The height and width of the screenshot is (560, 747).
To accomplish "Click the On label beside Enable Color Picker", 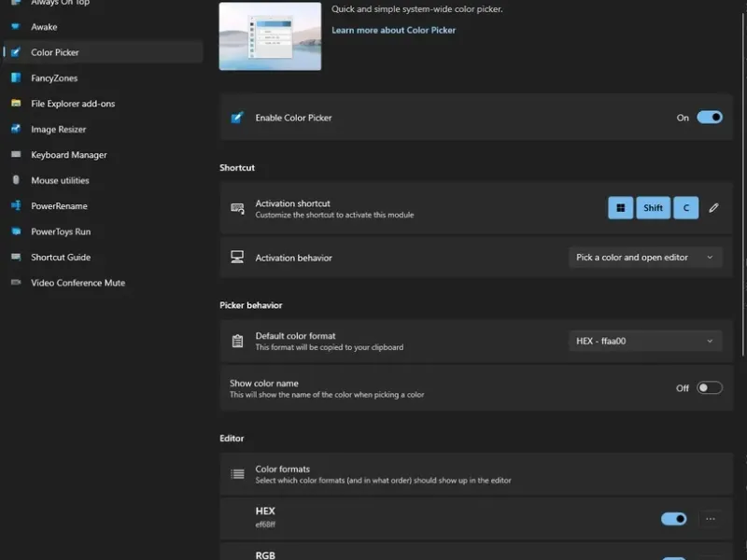I will pyautogui.click(x=683, y=118).
